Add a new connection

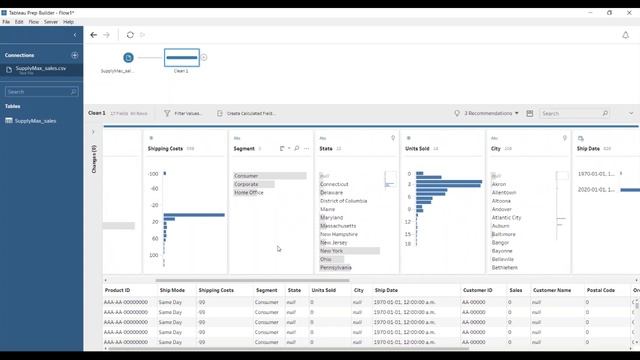(x=75, y=55)
